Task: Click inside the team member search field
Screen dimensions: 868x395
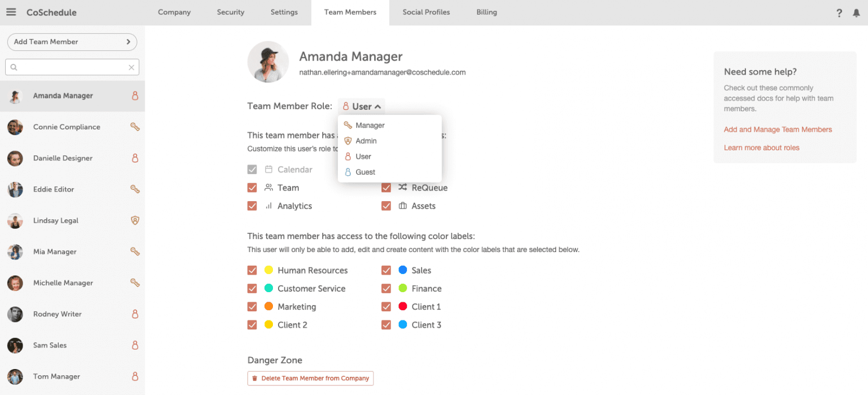Action: tap(72, 67)
